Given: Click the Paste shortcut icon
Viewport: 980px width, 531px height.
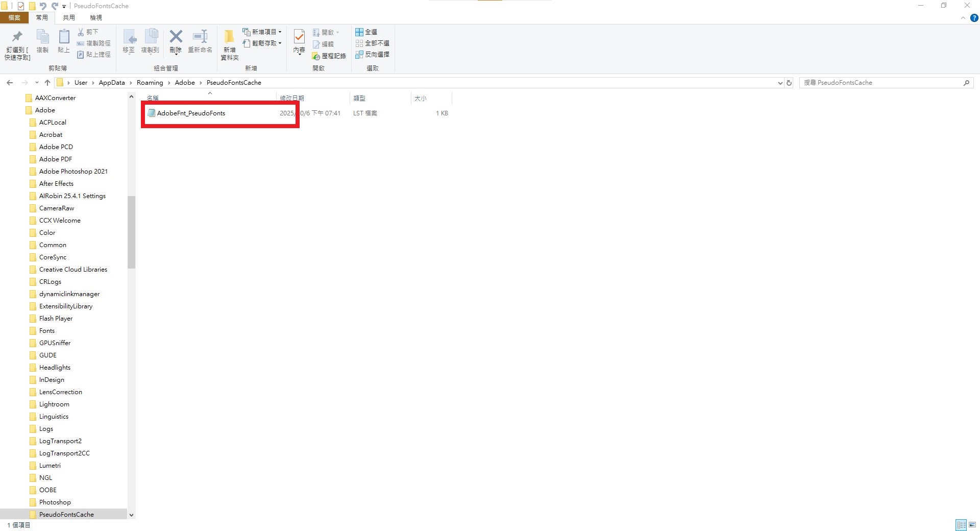Looking at the screenshot, I should [x=81, y=55].
